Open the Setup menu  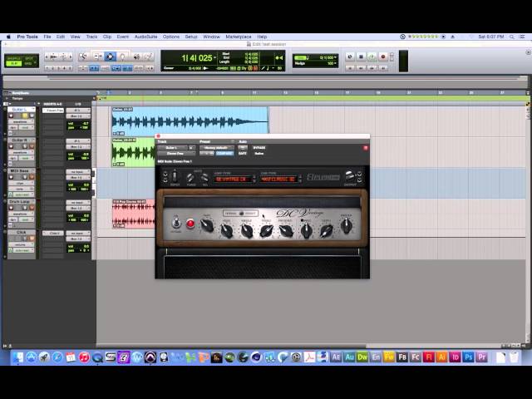191,37
